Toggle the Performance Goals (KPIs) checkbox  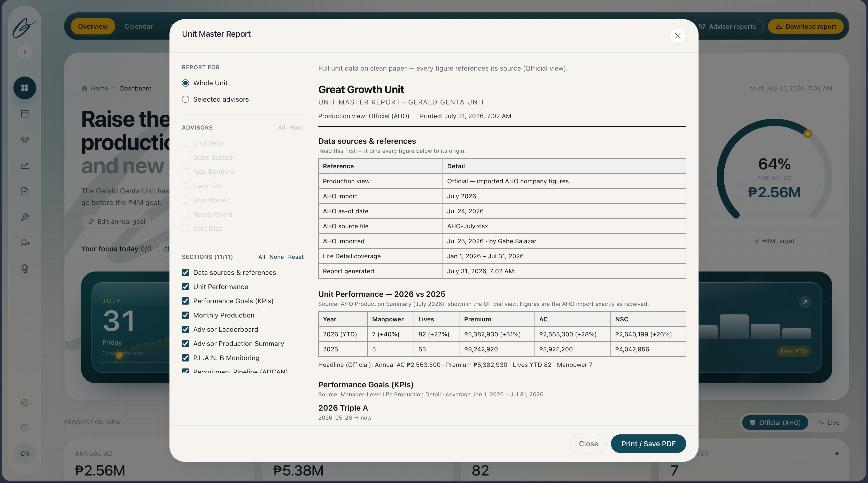(185, 301)
